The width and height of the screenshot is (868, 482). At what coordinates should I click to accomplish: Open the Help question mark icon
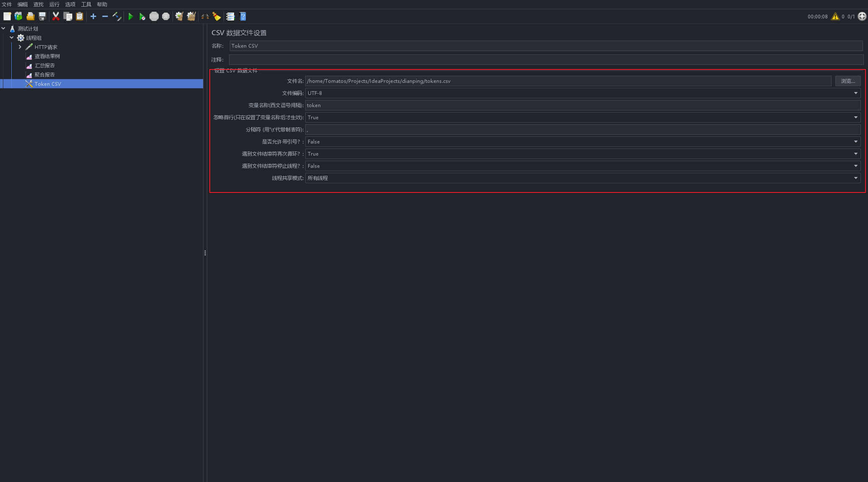[x=242, y=16]
